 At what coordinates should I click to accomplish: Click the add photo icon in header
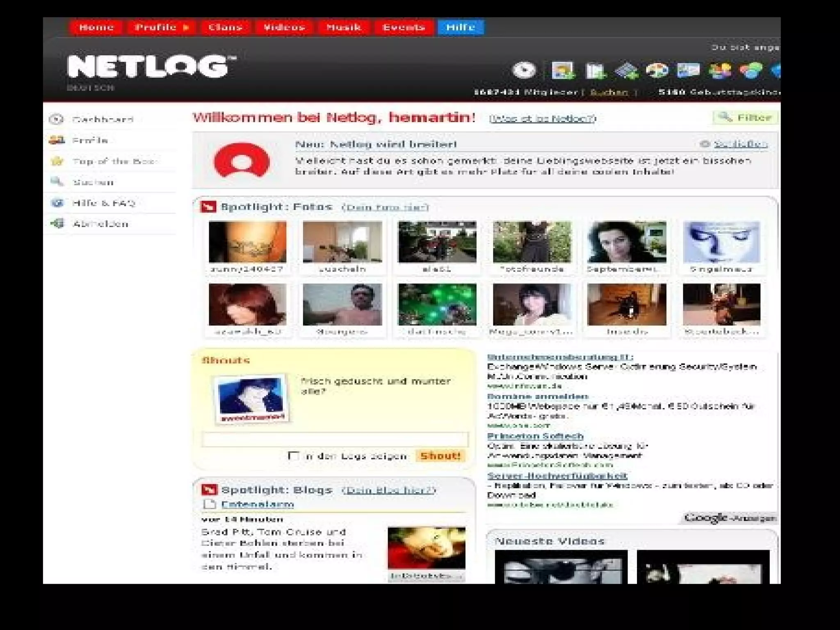563,71
